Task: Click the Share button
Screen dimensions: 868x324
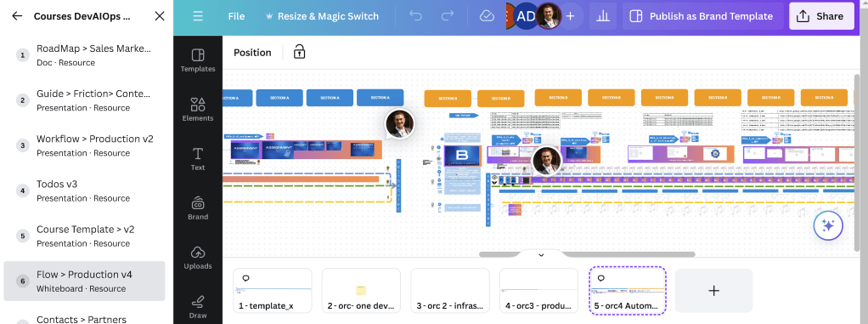Action: (x=821, y=16)
